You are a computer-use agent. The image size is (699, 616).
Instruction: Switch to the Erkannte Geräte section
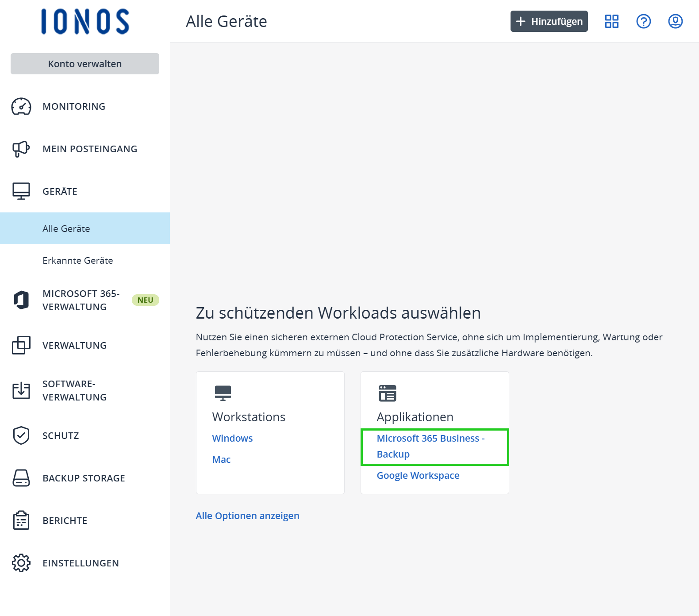77,261
